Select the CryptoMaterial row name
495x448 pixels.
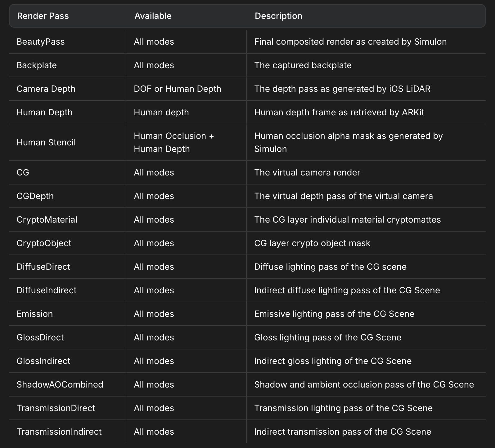pos(47,220)
